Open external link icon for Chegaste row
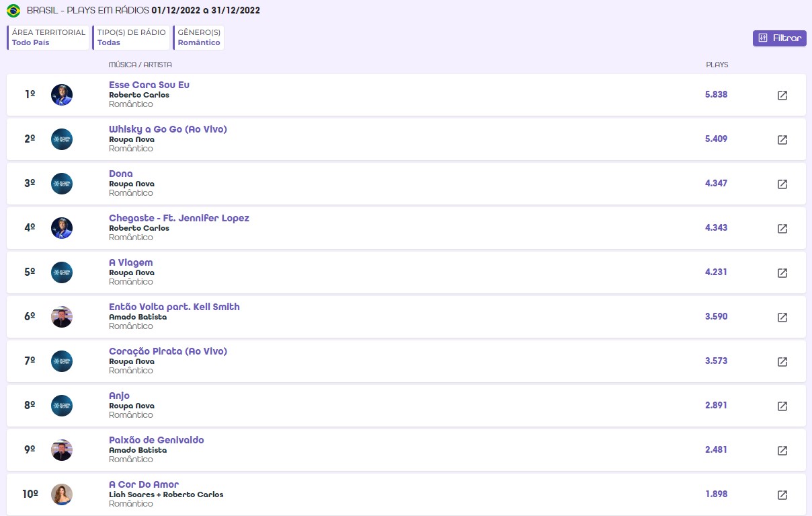The width and height of the screenshot is (812, 516). tap(782, 229)
